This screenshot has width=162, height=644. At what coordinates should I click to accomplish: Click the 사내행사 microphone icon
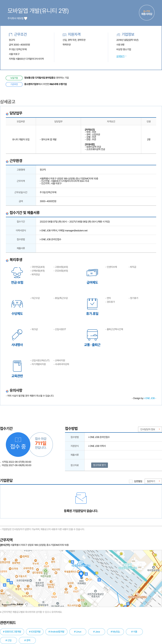pos(17,335)
